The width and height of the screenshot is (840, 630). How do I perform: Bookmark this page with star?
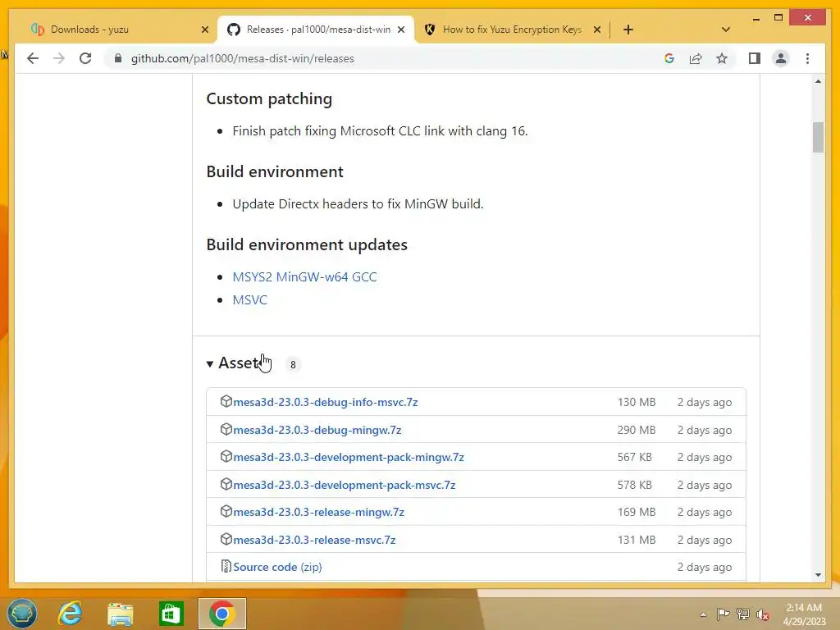coord(722,58)
